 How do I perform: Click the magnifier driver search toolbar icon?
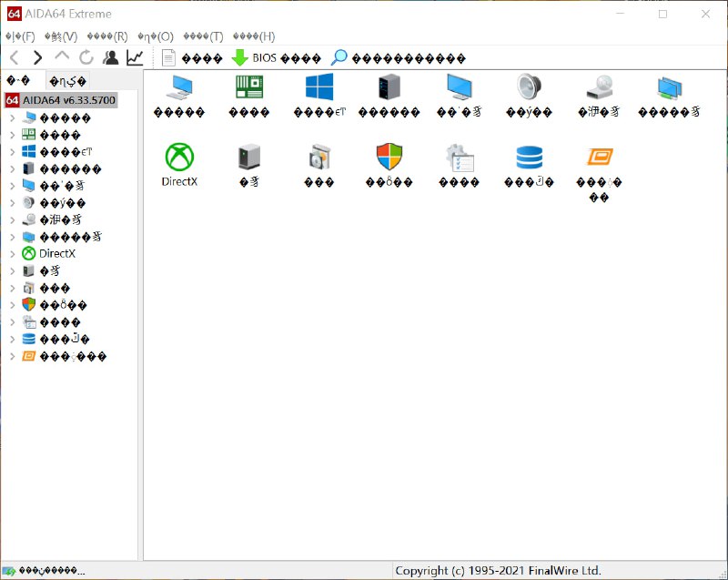tap(339, 58)
